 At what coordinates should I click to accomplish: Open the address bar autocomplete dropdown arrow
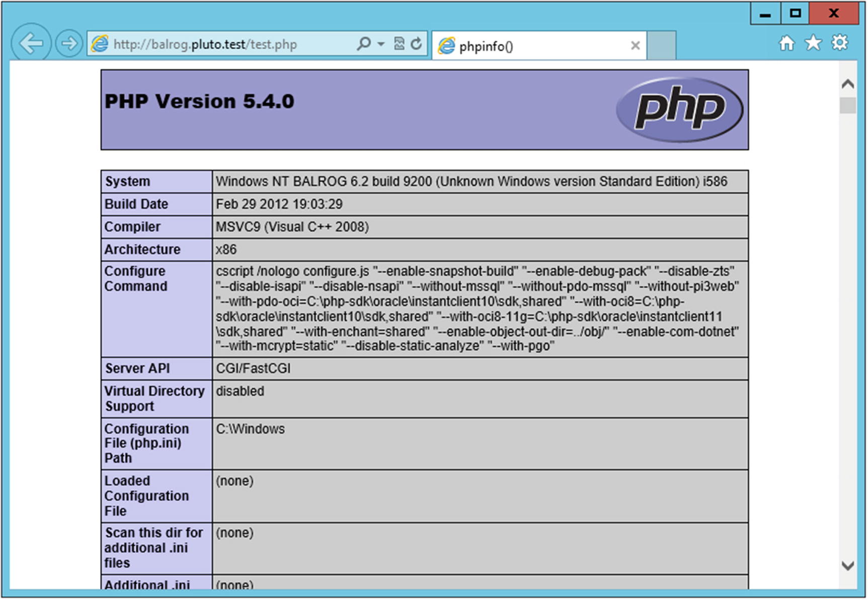pos(381,44)
